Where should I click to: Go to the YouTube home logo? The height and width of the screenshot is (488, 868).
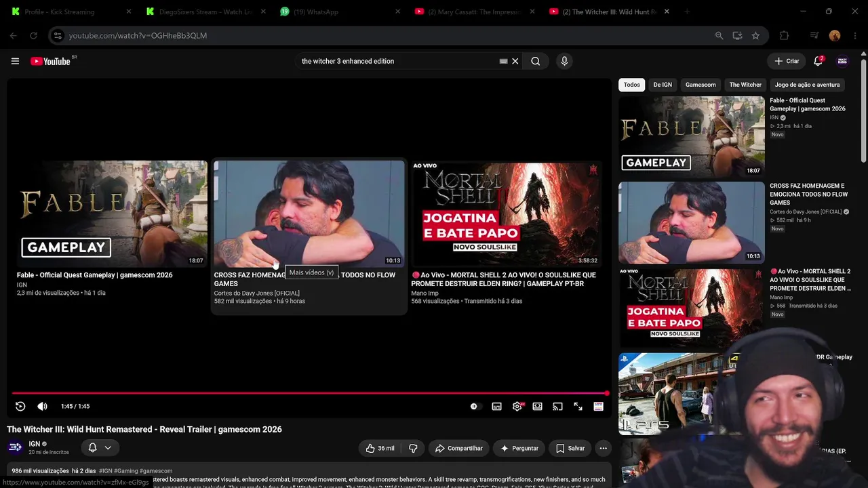pos(51,61)
